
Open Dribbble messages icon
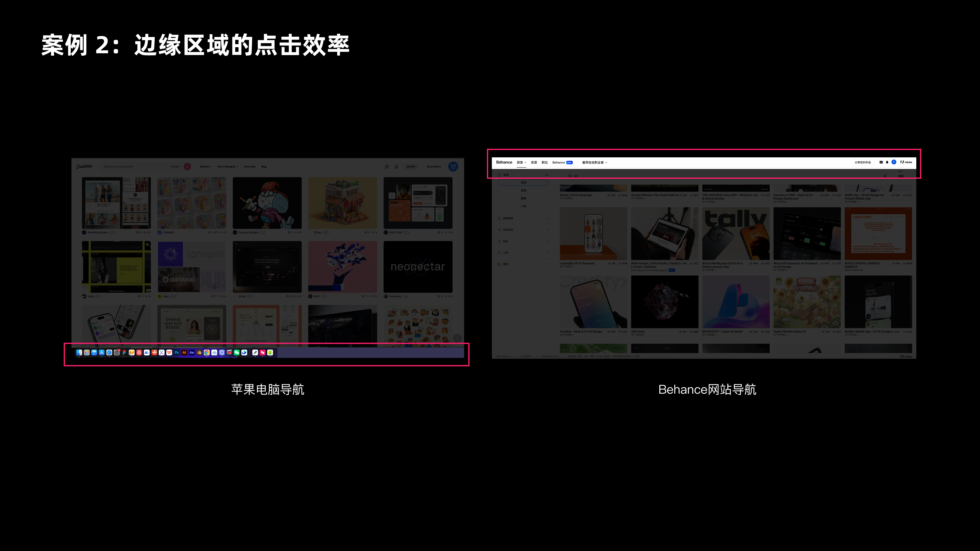(x=387, y=167)
